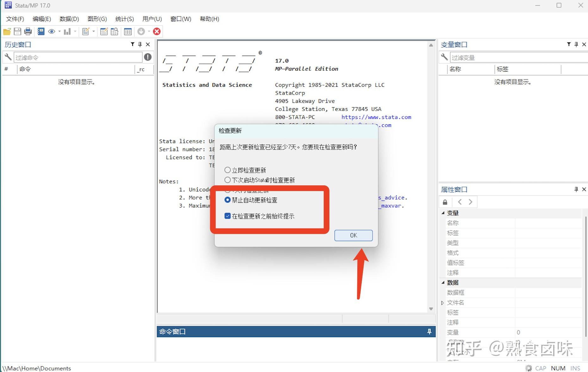The width and height of the screenshot is (588, 372).
Task: Open the Data Editor (Edit) icon
Action: tap(104, 31)
